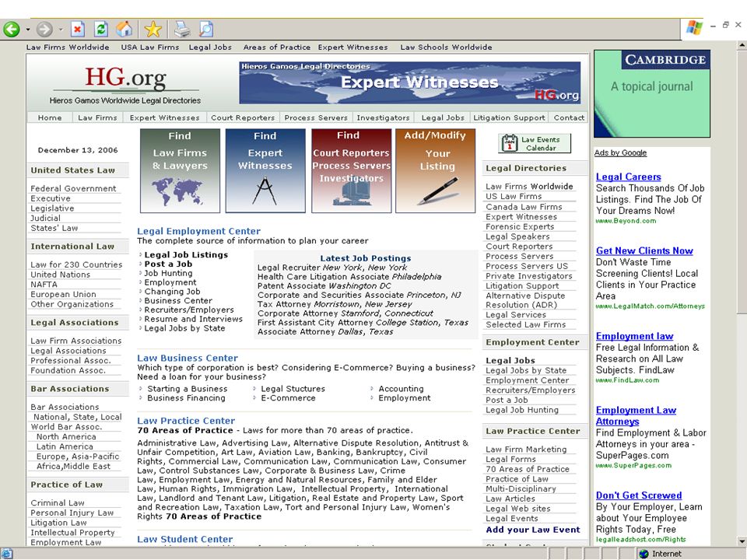This screenshot has height=560, width=747.
Task: Click Law Firm Associations sidebar link
Action: (x=76, y=341)
